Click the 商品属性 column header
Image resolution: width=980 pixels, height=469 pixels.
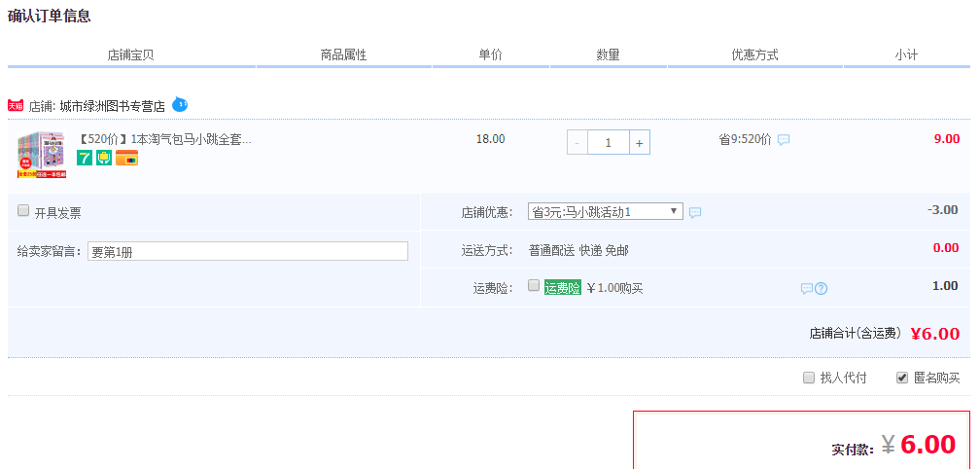(344, 55)
